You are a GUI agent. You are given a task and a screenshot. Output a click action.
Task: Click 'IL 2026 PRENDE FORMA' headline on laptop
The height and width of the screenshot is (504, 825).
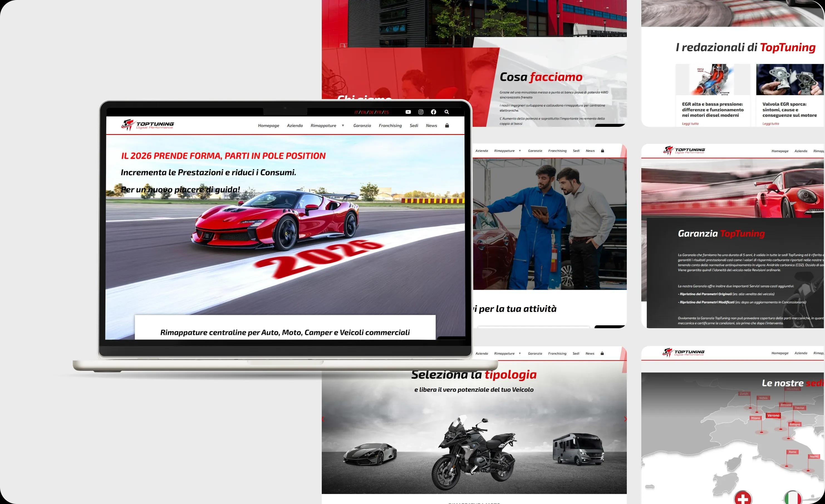(223, 155)
